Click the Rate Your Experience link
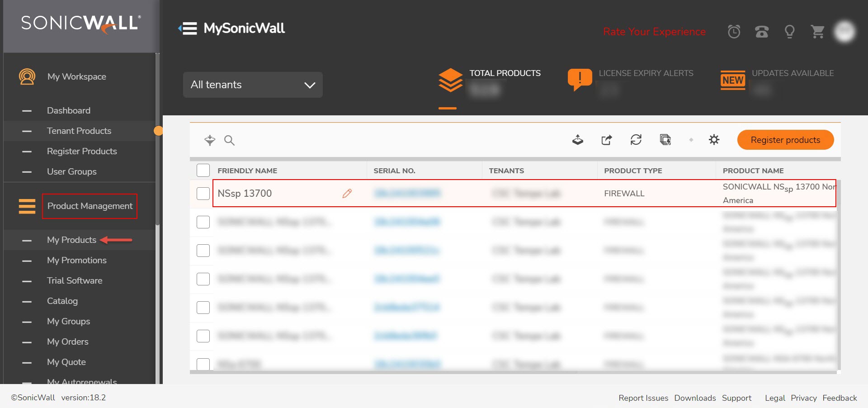The width and height of the screenshot is (868, 408). coord(654,32)
